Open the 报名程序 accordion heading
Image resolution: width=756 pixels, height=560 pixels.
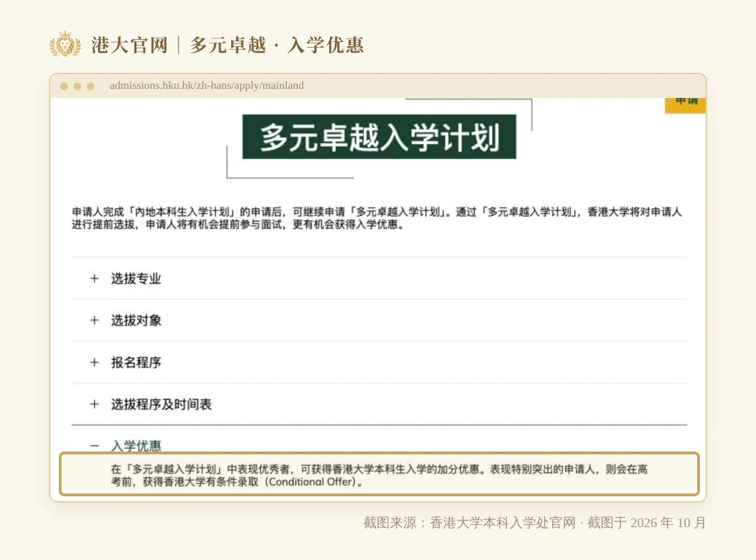coord(136,363)
